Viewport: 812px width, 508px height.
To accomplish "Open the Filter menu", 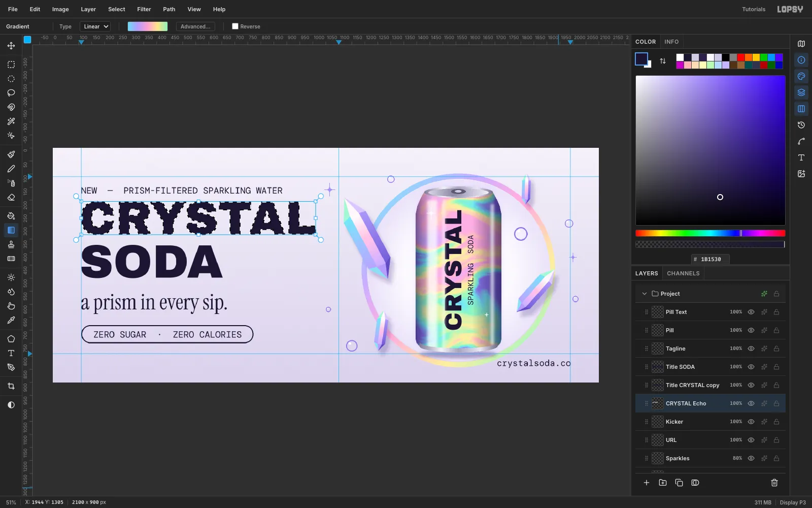I will click(144, 9).
